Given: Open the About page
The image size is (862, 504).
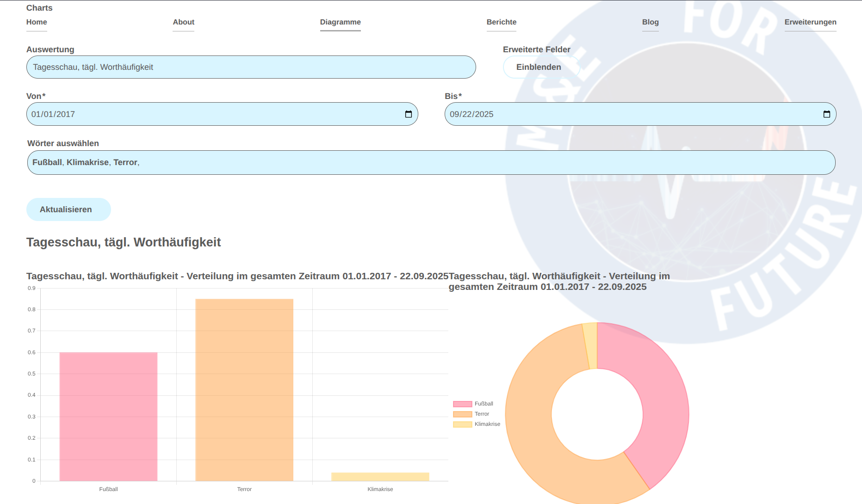Looking at the screenshot, I should click(183, 22).
